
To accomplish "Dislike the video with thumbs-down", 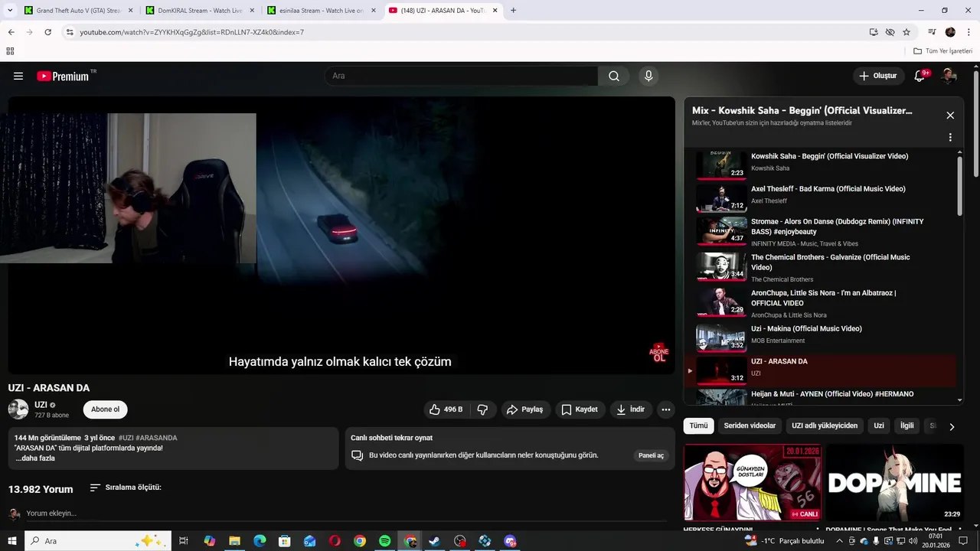I will coord(482,409).
